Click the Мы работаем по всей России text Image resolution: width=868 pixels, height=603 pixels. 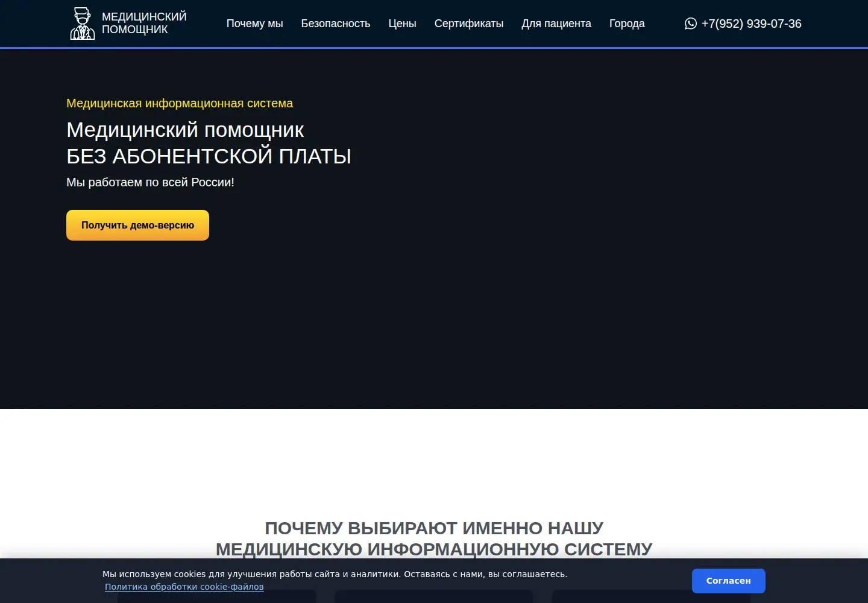click(x=150, y=182)
